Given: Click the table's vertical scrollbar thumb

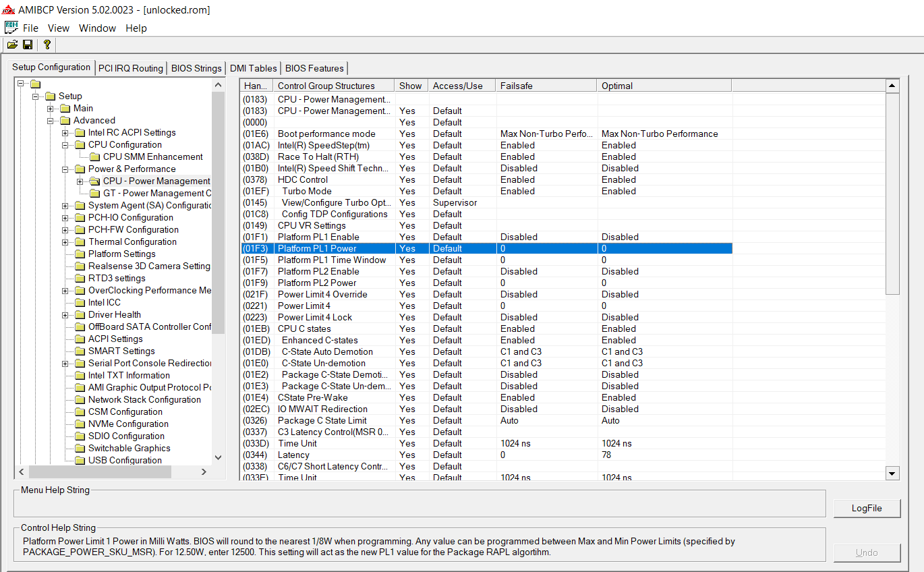Looking at the screenshot, I should [x=892, y=194].
